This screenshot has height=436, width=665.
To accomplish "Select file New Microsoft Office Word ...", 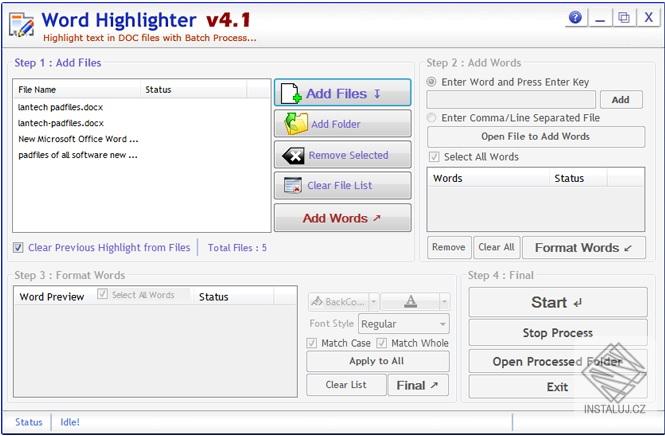I will [78, 139].
